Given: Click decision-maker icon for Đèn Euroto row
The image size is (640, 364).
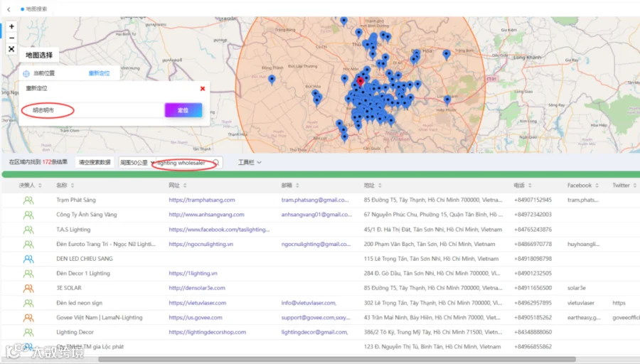Looking at the screenshot, I should point(28,245).
